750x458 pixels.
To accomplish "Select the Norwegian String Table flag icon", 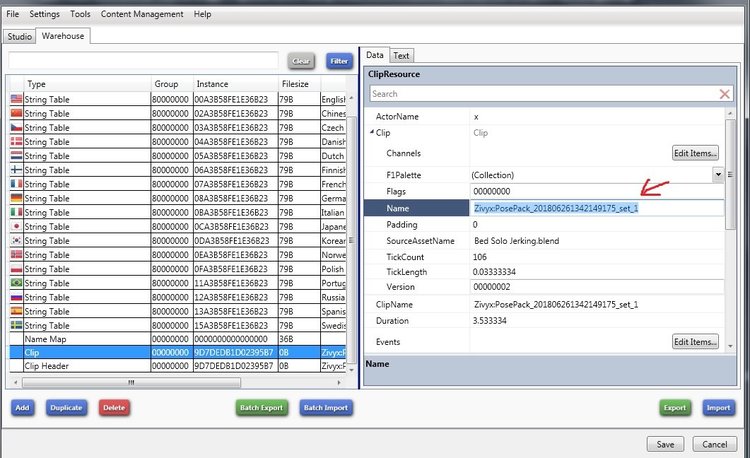I will tap(16, 254).
